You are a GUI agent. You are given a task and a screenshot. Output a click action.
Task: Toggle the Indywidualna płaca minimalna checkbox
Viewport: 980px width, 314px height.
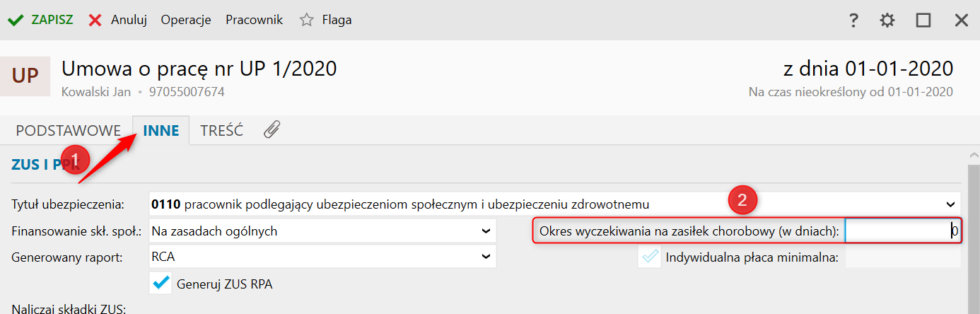click(648, 257)
